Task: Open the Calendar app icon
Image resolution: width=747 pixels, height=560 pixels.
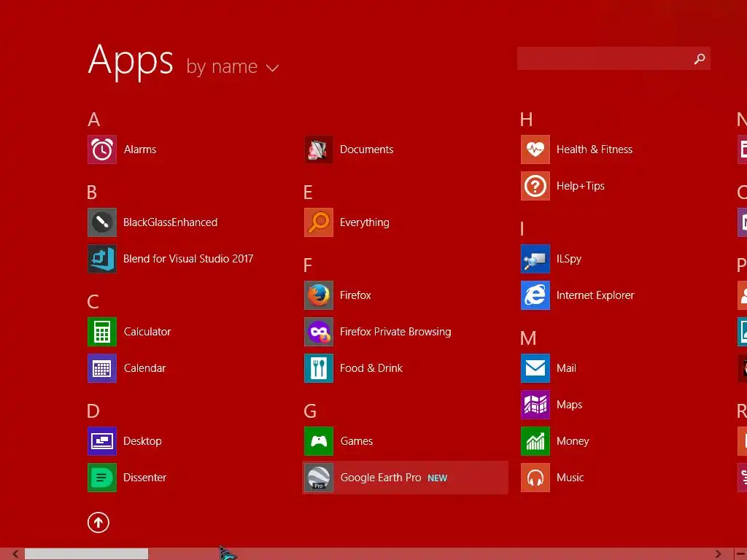Action: pos(102,368)
